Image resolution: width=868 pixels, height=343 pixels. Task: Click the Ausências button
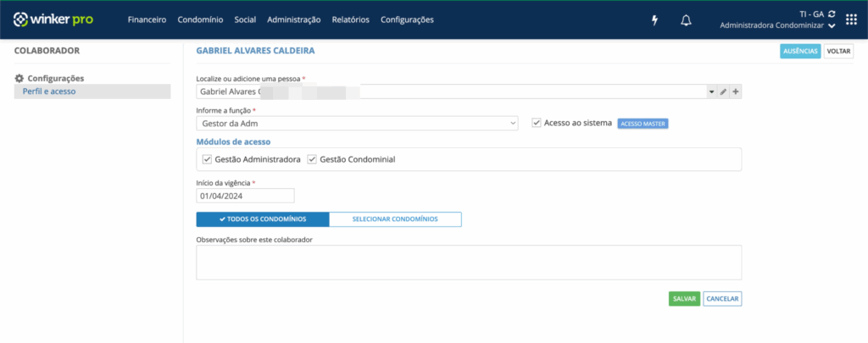tap(799, 51)
